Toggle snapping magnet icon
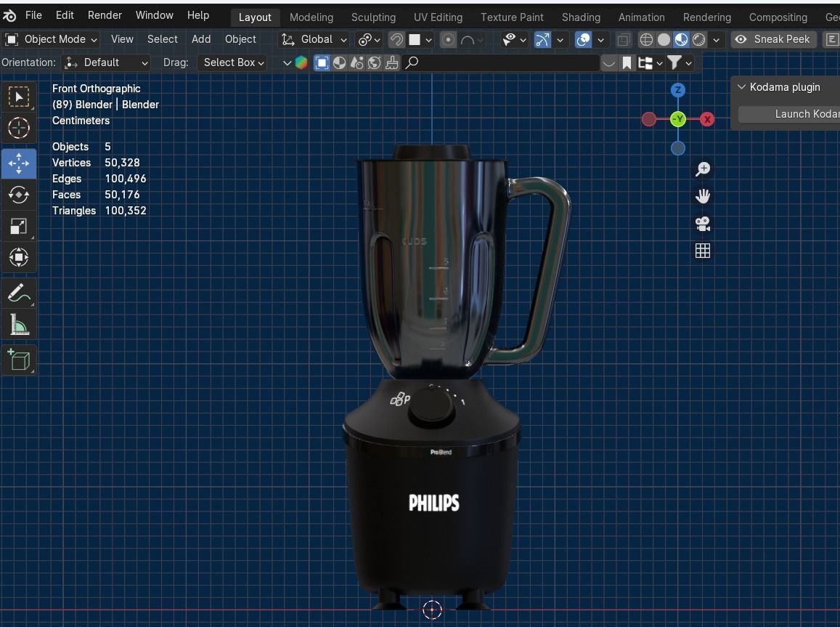Viewport: 840px width, 627px height. (x=396, y=40)
